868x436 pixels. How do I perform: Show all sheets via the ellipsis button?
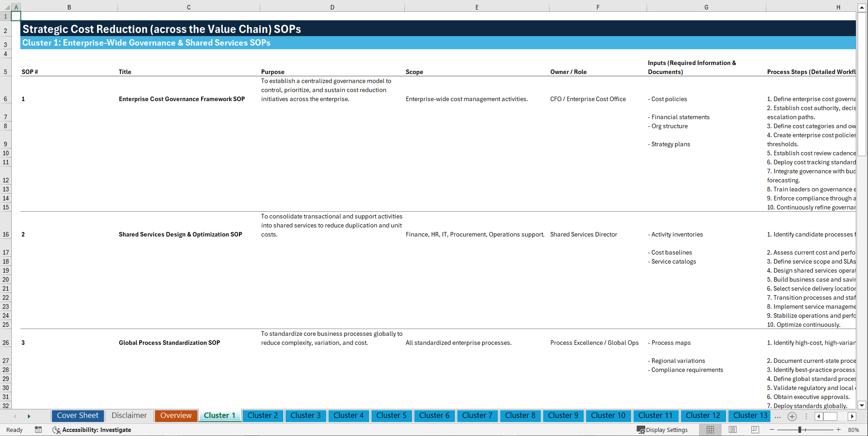pyautogui.click(x=778, y=416)
